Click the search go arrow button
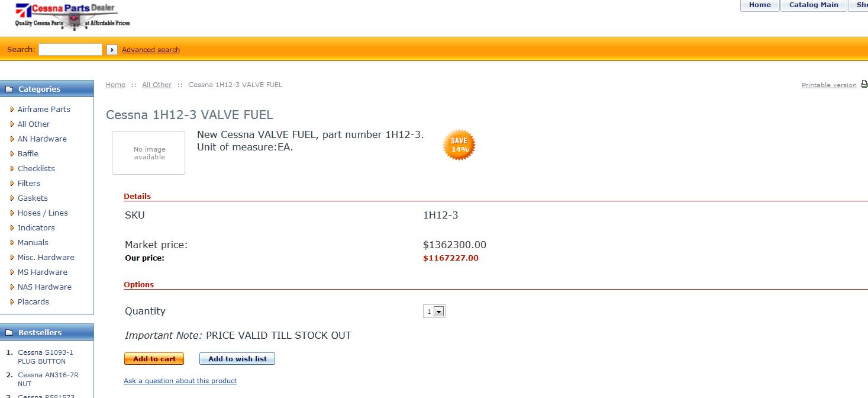Screen dimensions: 868x398 112,50
